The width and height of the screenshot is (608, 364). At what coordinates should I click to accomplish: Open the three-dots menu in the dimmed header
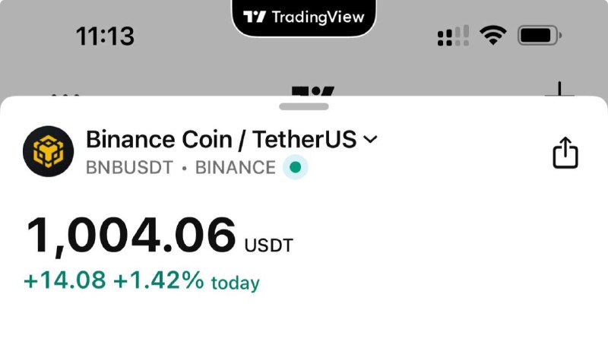(65, 94)
